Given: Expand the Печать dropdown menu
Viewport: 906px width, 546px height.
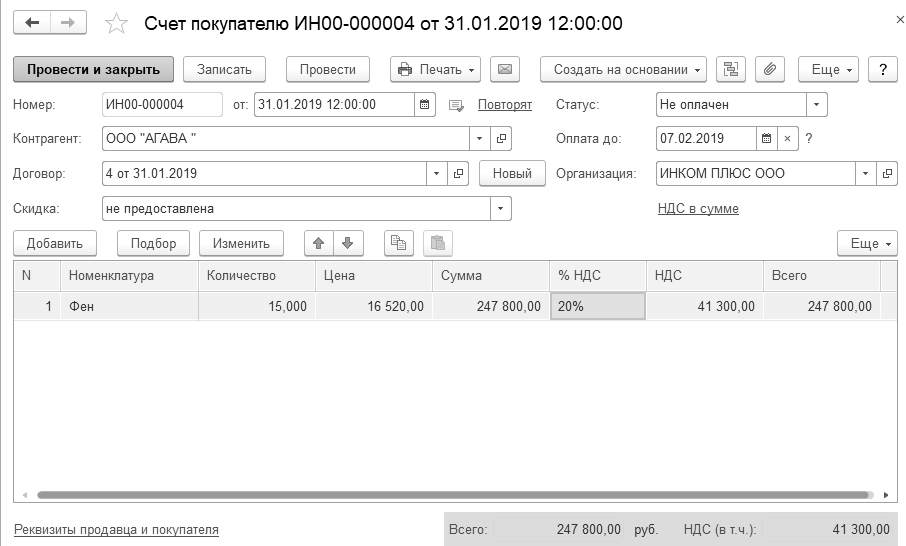Looking at the screenshot, I should pos(436,69).
